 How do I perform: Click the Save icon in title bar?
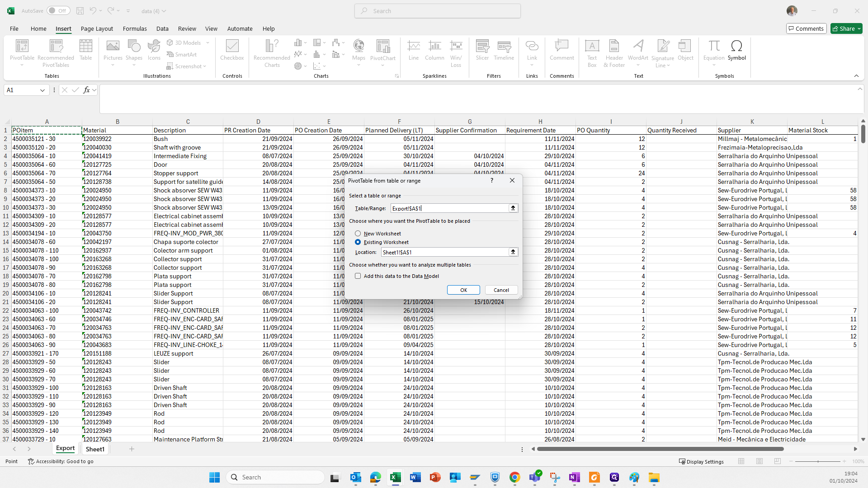(80, 11)
